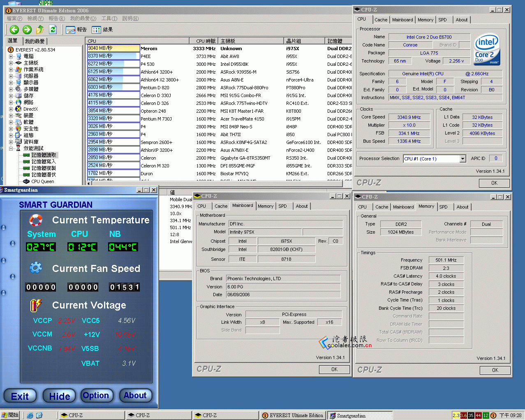
Task: Click the Smartguardian temperature lifebuoy icon
Action: coord(36,220)
